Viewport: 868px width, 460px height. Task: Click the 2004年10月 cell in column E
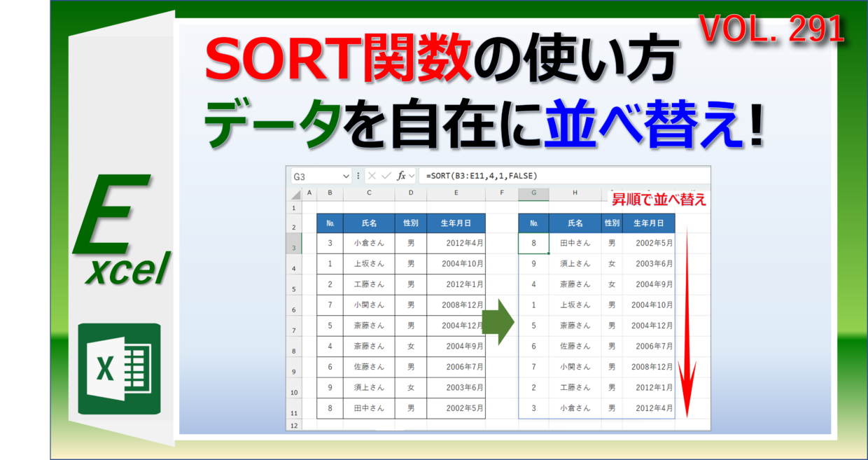[456, 264]
